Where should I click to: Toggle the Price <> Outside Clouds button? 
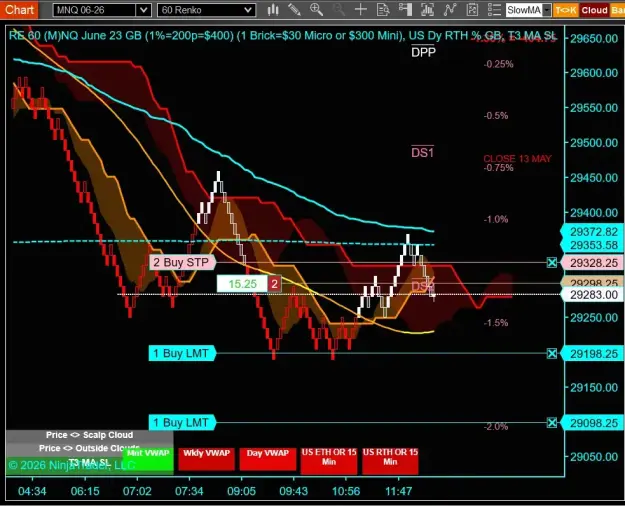[x=89, y=448]
